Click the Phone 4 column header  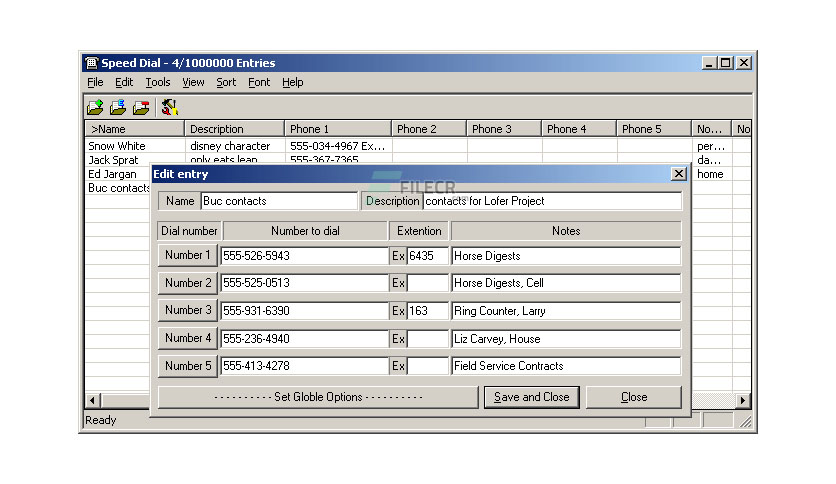(x=580, y=129)
